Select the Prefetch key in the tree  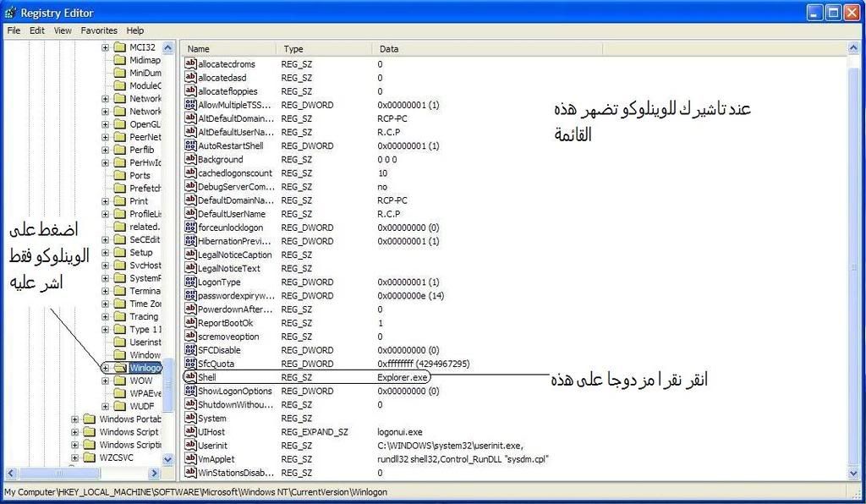[x=145, y=189]
